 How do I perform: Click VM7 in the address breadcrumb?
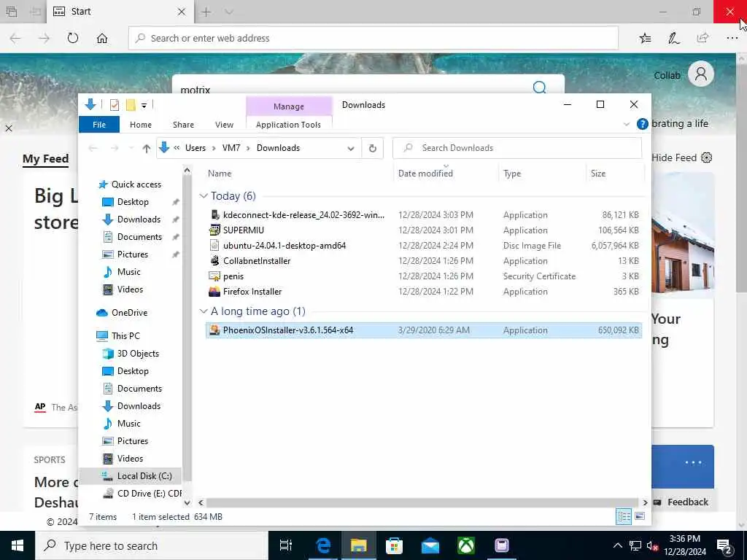click(231, 148)
